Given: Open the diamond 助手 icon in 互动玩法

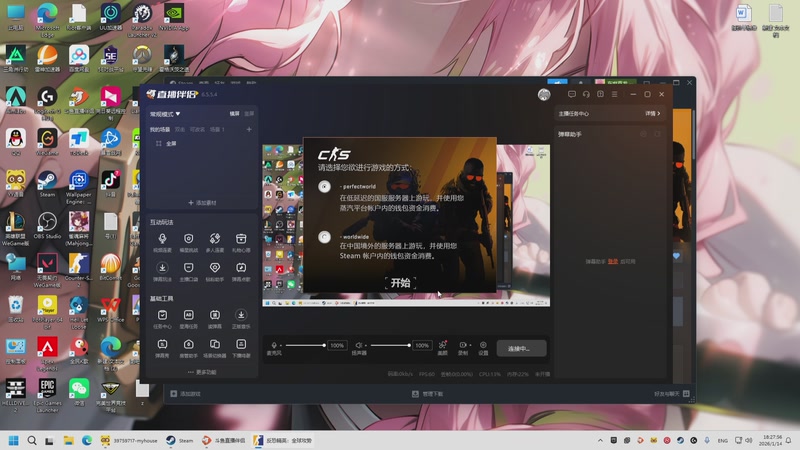Looking at the screenshot, I should (x=215, y=268).
